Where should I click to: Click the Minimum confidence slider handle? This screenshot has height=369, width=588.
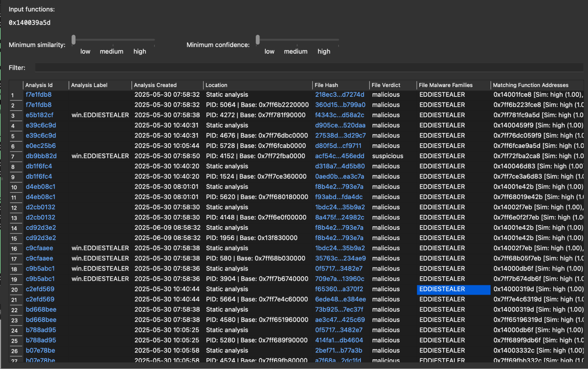click(258, 39)
